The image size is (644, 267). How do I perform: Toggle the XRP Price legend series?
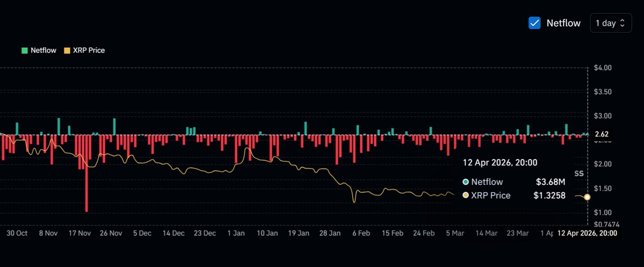84,50
